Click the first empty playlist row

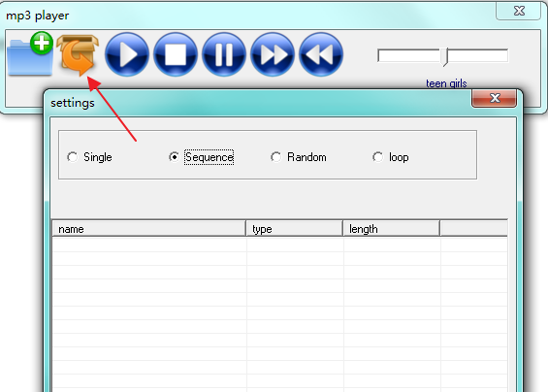[x=279, y=245]
